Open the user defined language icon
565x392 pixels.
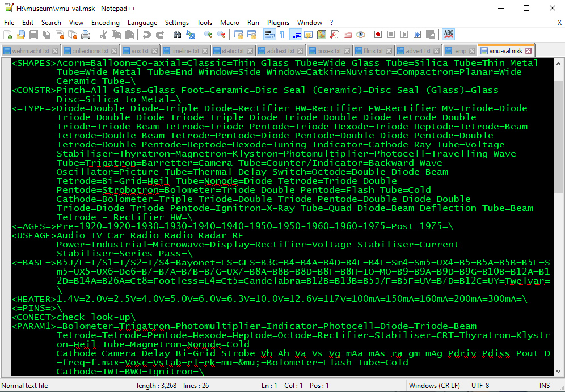coord(309,35)
